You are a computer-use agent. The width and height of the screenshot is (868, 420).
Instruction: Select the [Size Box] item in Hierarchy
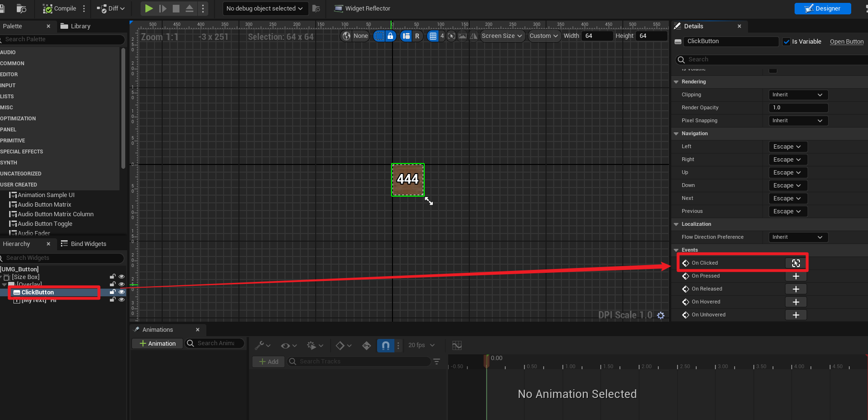tap(26, 277)
